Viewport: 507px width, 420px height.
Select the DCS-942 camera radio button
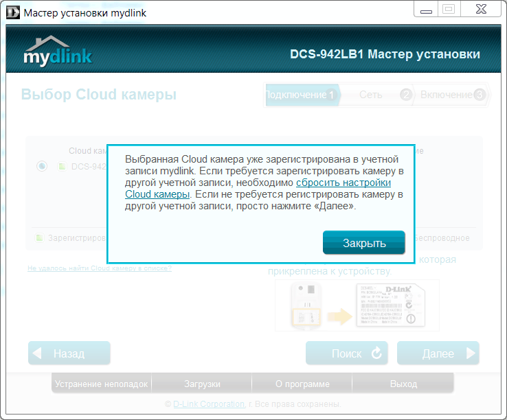click(x=42, y=166)
